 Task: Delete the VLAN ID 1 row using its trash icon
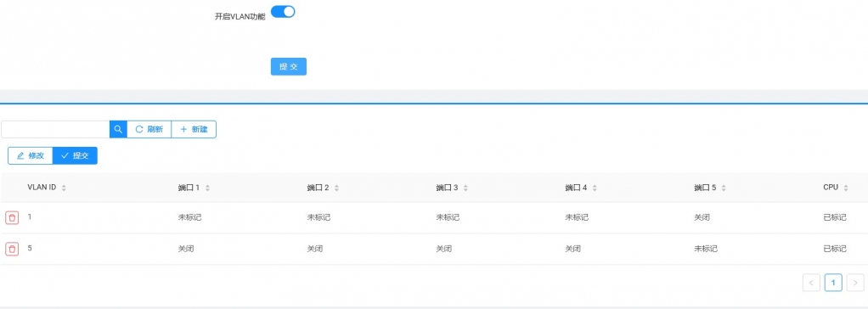(12, 217)
